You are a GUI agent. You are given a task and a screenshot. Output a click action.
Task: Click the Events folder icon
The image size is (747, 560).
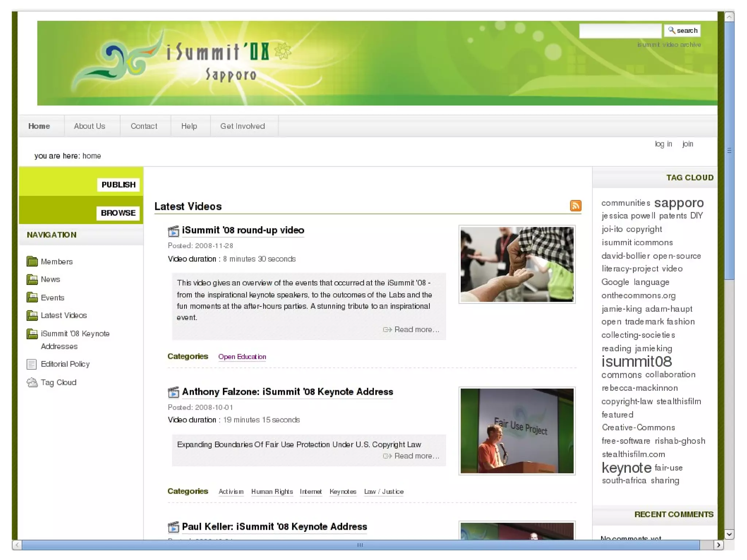32,297
